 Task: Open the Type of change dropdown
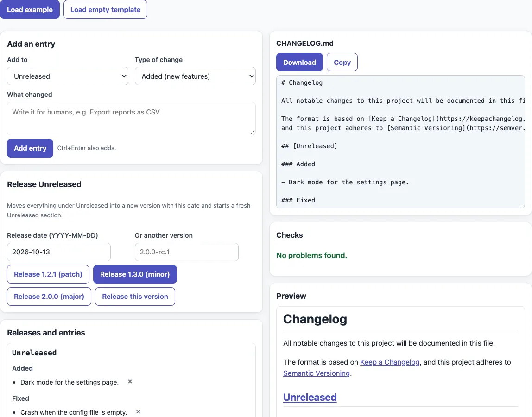[195, 76]
